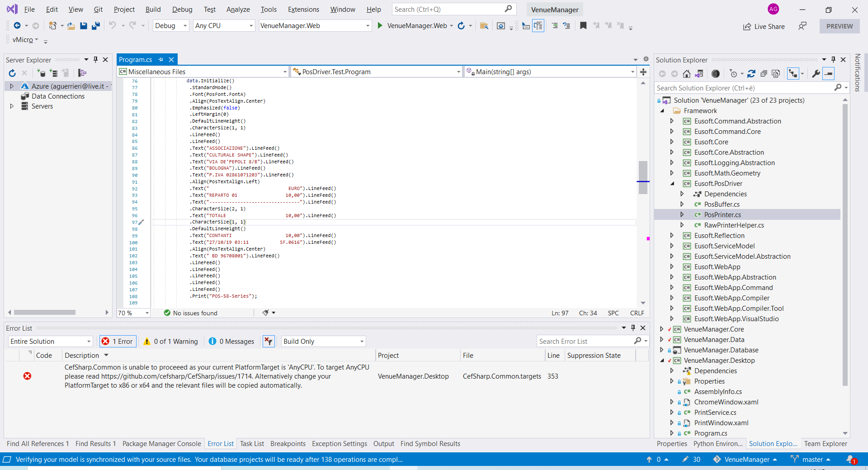Image resolution: width=868 pixels, height=470 pixels.
Task: Toggle auto-hide pin on Error List panel
Action: [633, 328]
